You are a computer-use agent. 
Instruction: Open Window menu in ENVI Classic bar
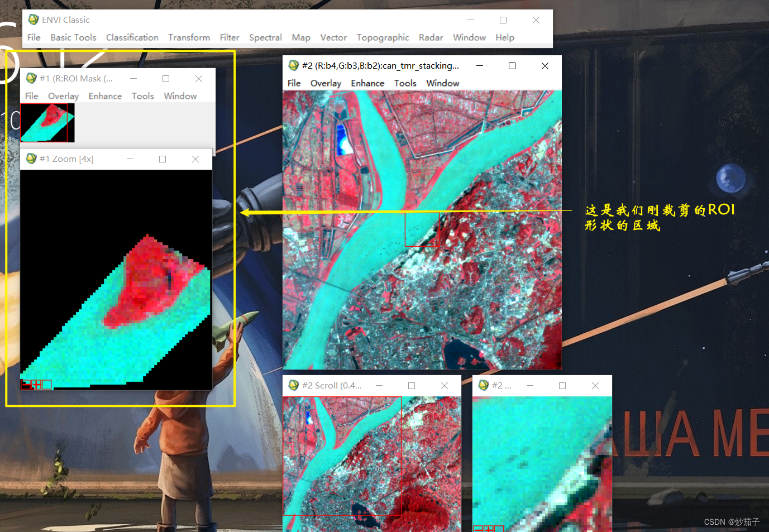click(x=470, y=37)
